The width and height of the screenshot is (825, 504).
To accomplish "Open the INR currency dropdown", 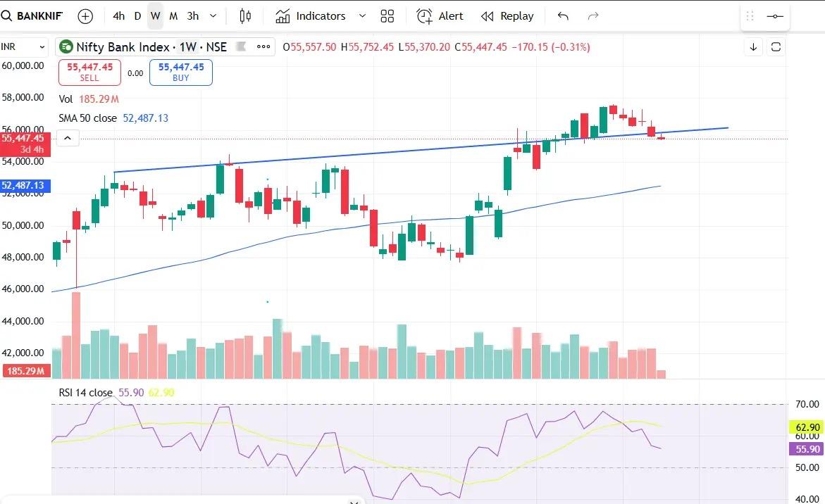I will (x=23, y=46).
